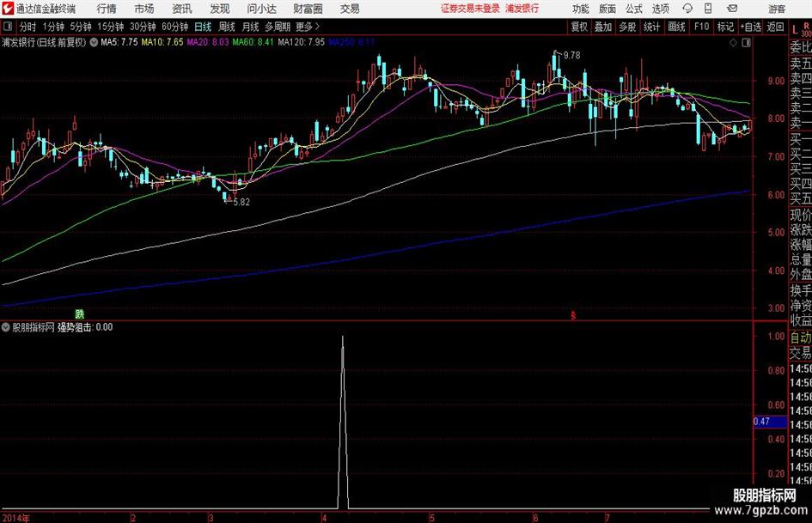Click the MA10: 7.65 label
Viewport: 812px width, 523px height.
tap(162, 42)
